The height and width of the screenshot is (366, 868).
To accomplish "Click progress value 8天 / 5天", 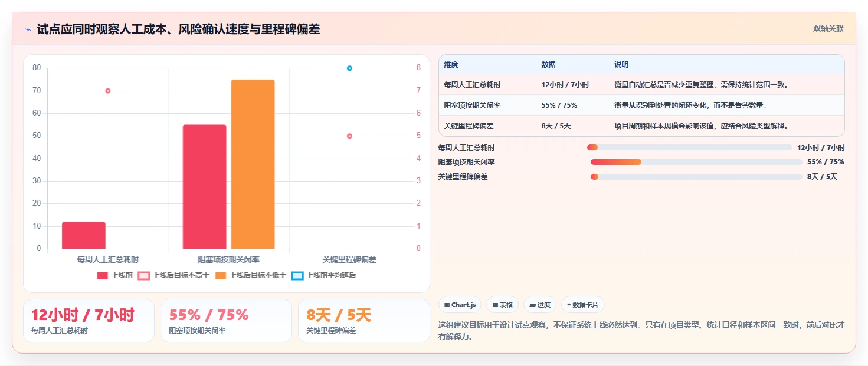I will pyautogui.click(x=822, y=177).
